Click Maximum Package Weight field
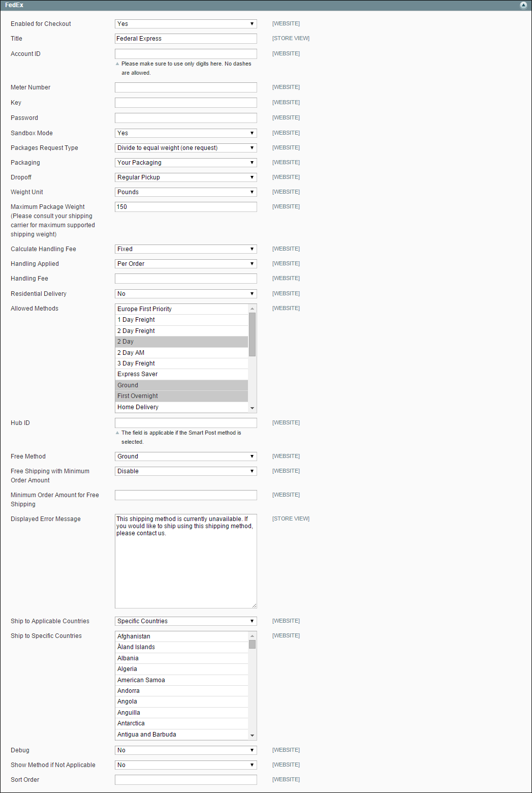This screenshot has width=532, height=793. point(186,207)
